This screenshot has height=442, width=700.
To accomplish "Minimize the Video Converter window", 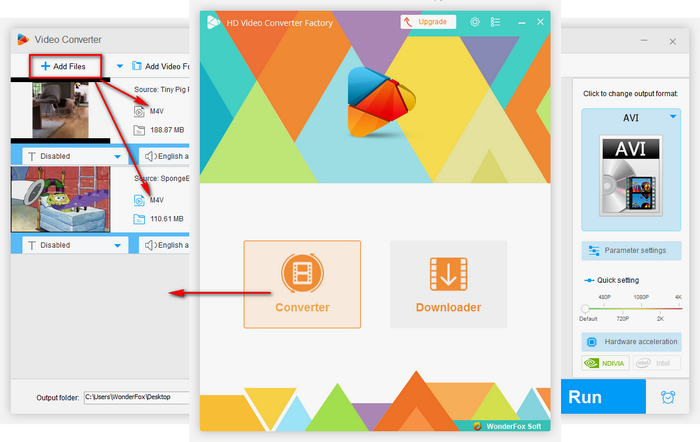I will click(644, 41).
